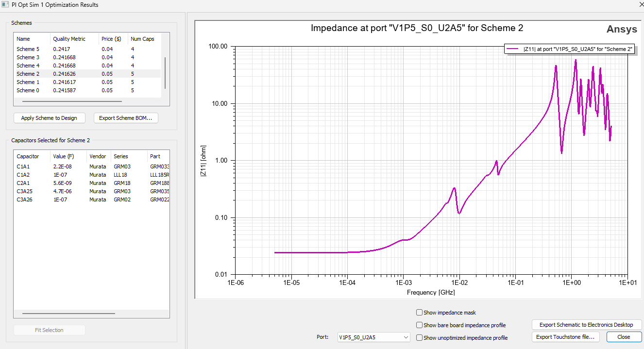
Task: Close the optimization results dialog
Action: 624,337
